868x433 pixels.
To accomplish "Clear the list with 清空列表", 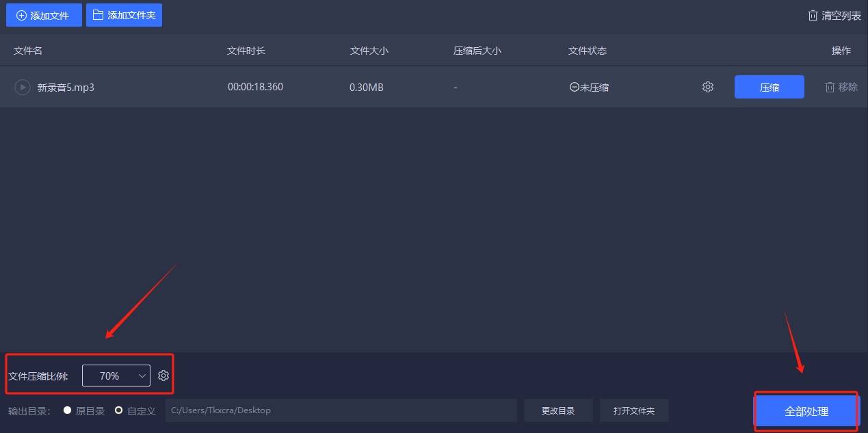I will pyautogui.click(x=834, y=16).
